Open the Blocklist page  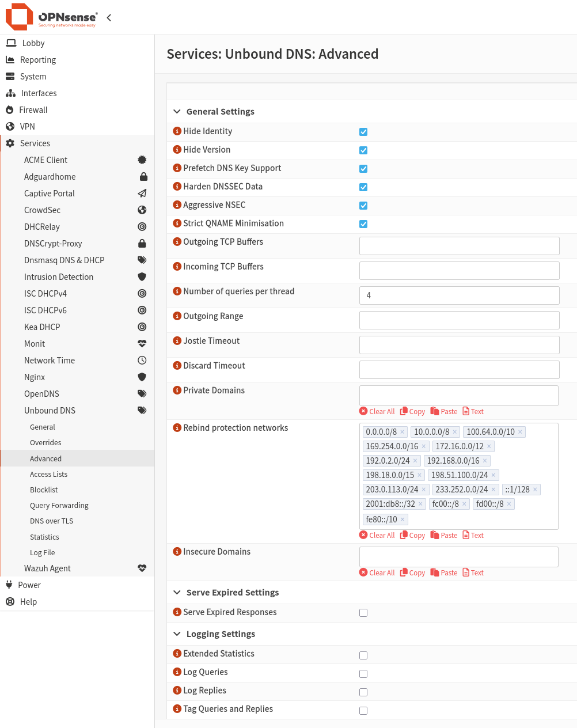pos(44,490)
